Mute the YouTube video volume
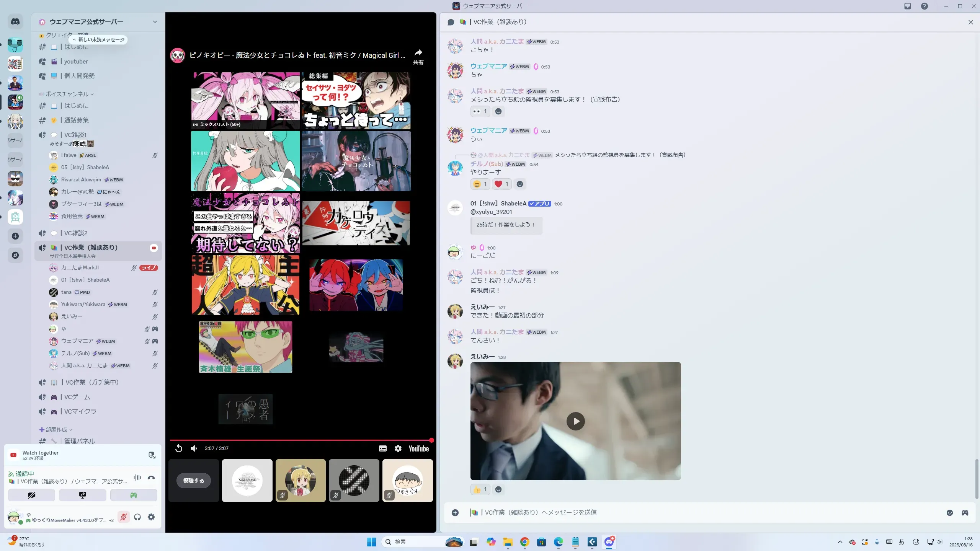The image size is (980, 551). click(x=194, y=448)
